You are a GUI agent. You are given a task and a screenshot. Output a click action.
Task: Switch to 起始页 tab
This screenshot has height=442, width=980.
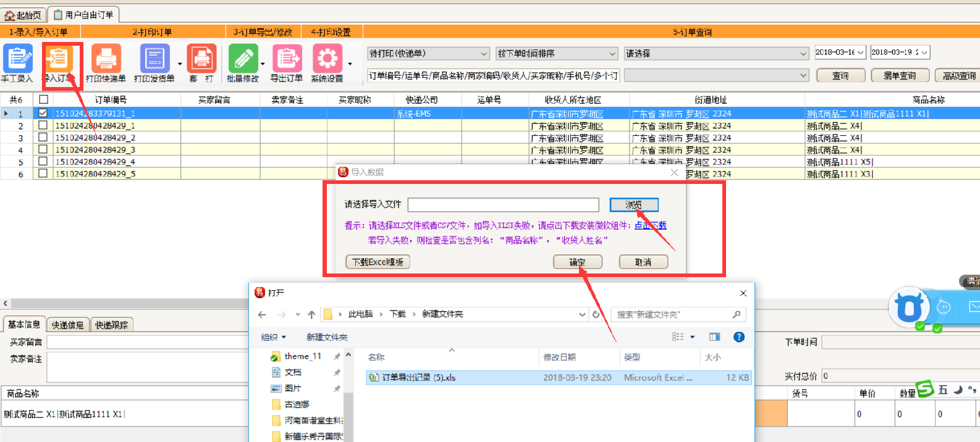[x=23, y=15]
